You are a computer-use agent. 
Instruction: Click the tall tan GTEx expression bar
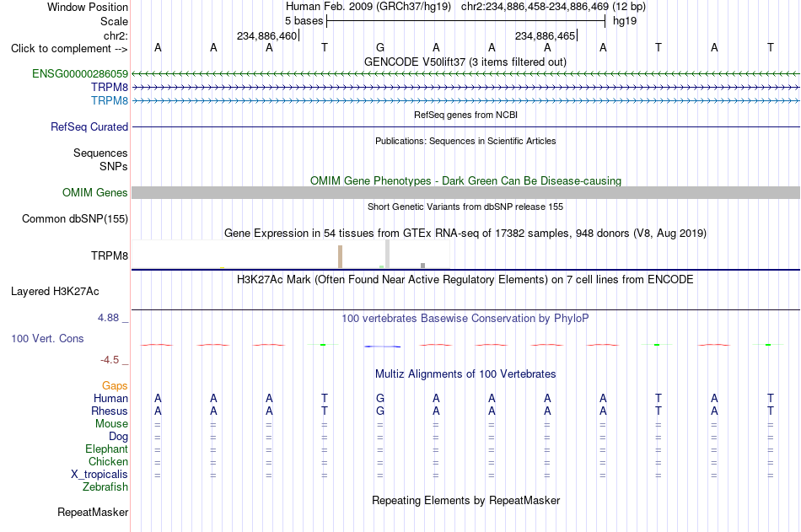[x=341, y=257]
